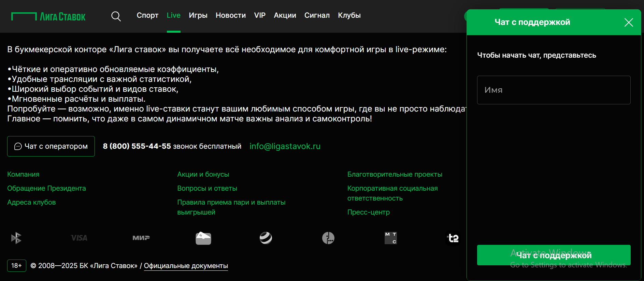Click text 'Широкий выбор событий и видов ставок'
Screen dimensions: 644x281
click(x=95, y=89)
